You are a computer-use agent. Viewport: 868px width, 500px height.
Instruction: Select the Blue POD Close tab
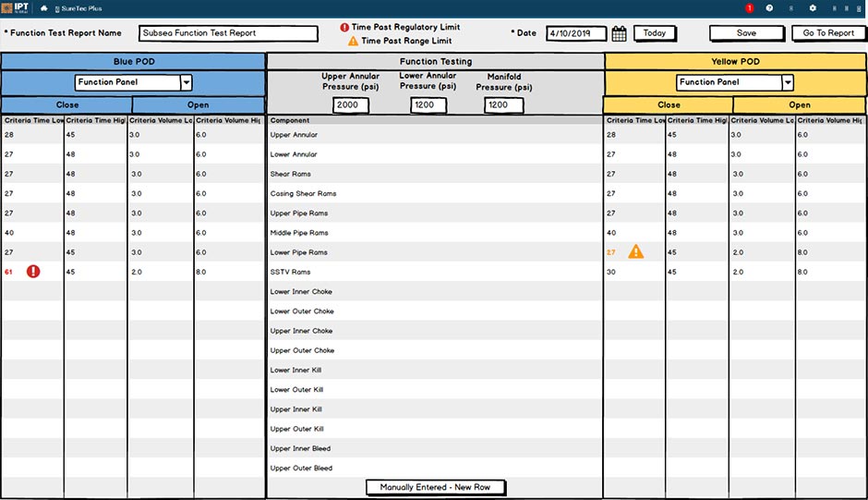coord(66,105)
